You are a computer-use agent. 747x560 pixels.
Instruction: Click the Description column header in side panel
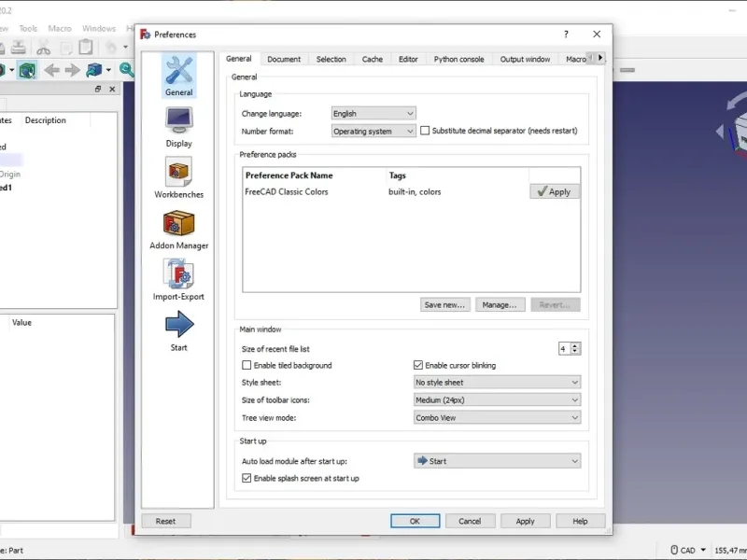click(46, 120)
